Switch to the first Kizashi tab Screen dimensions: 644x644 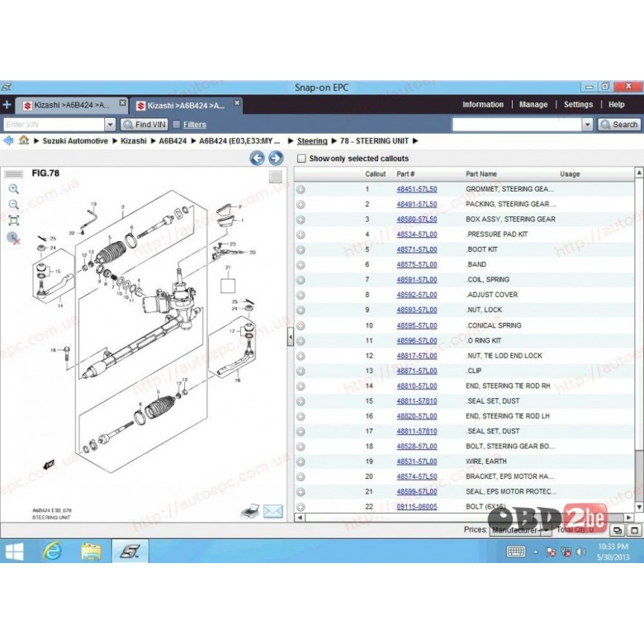[x=72, y=105]
